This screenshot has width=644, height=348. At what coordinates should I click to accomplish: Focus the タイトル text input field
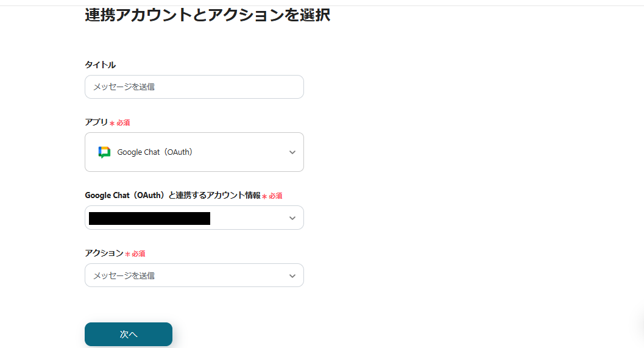point(194,87)
